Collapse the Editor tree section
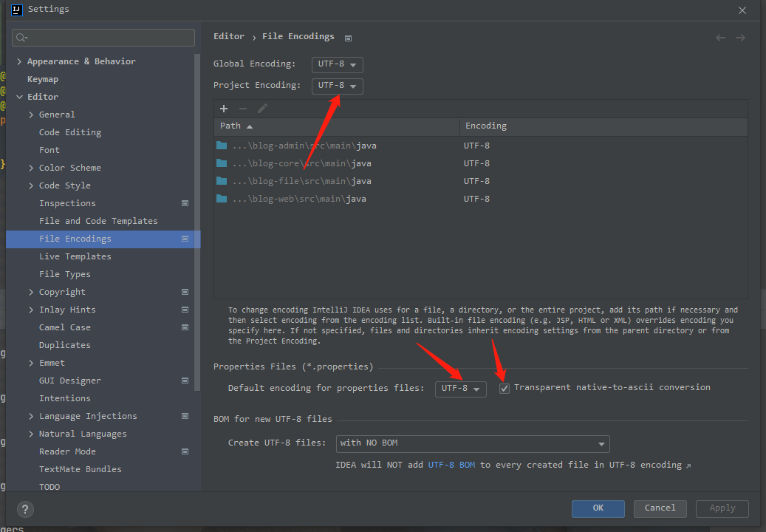766x532 pixels. [x=19, y=97]
